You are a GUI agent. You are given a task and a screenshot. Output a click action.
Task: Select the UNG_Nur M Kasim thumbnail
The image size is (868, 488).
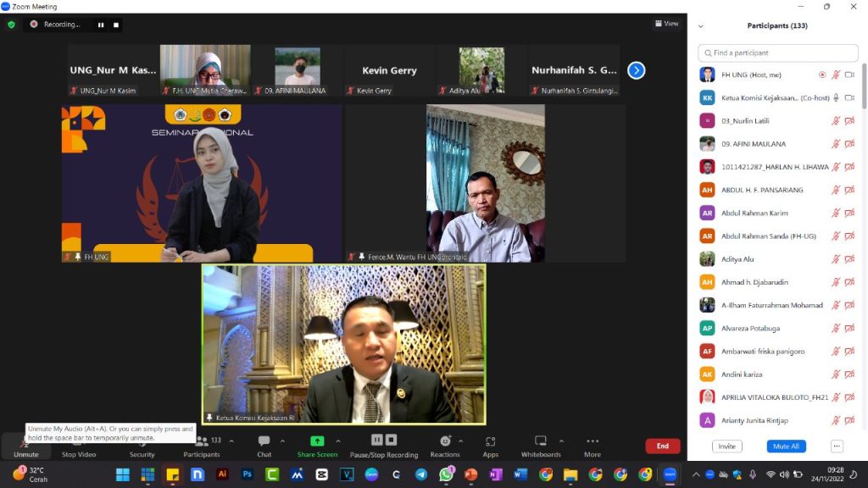tap(113, 70)
